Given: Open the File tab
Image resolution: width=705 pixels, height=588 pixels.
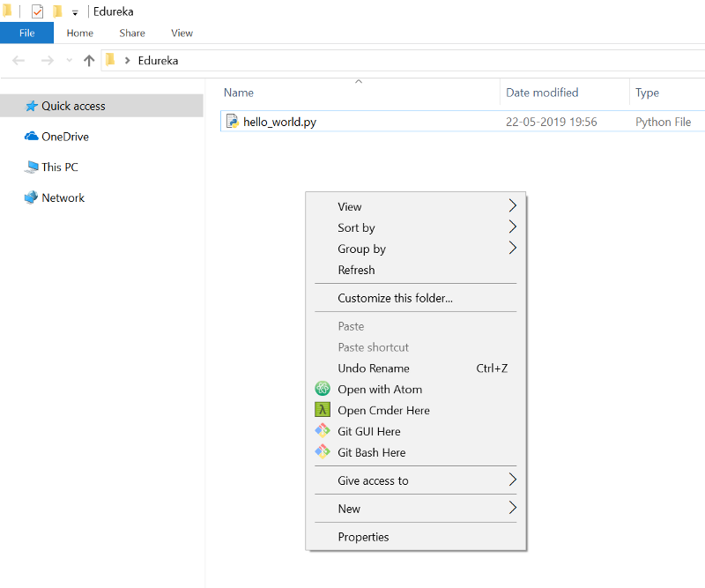Looking at the screenshot, I should point(26,33).
